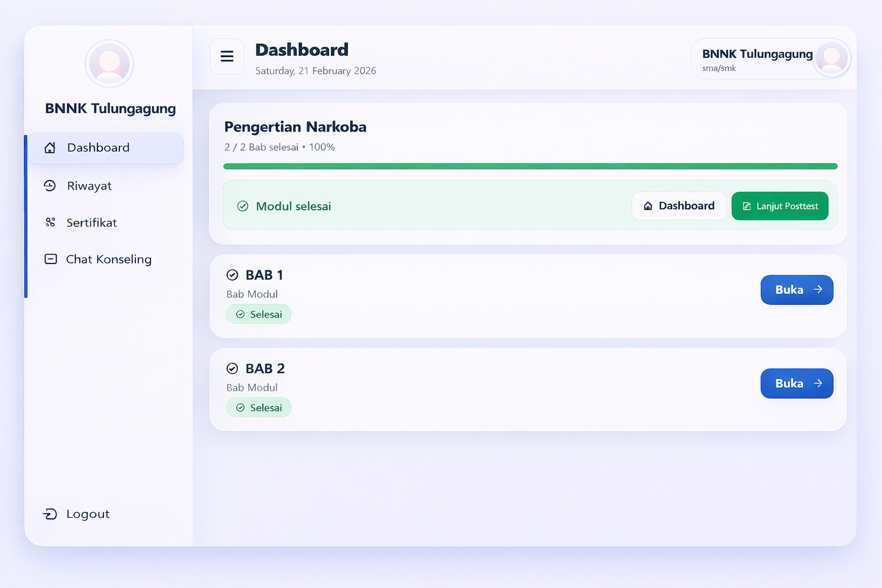Open the BNNK Tulungagung user profile chip

coord(770,59)
